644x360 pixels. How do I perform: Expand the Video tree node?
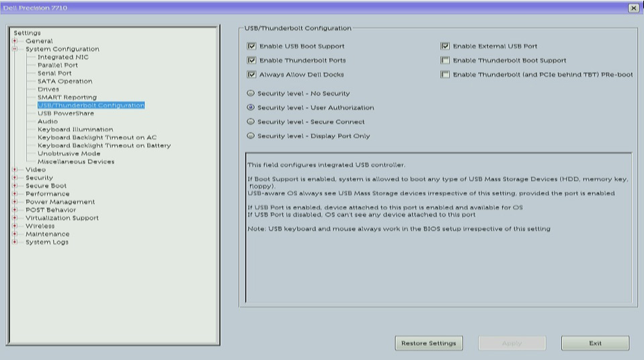pos(14,170)
